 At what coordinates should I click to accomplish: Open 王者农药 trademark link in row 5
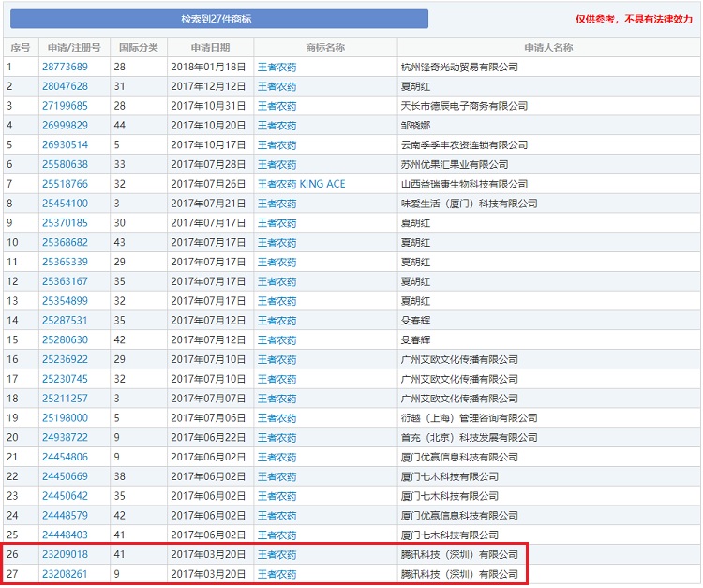(x=277, y=144)
